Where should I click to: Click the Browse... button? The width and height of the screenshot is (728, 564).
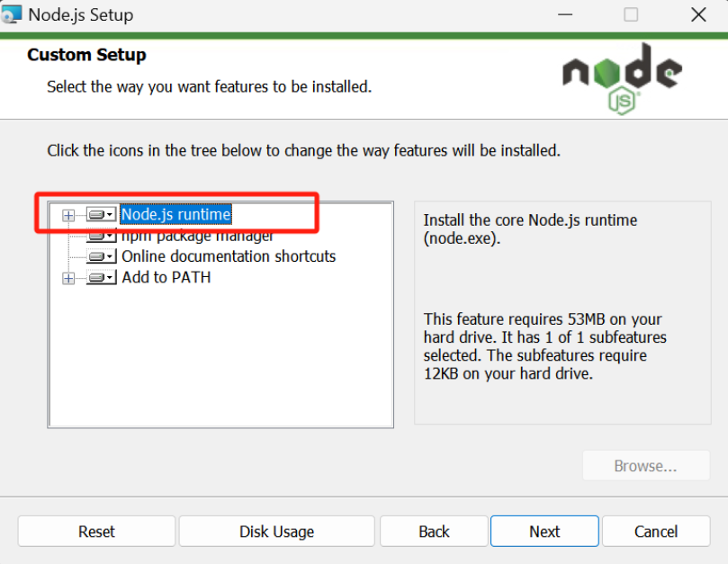click(x=645, y=466)
